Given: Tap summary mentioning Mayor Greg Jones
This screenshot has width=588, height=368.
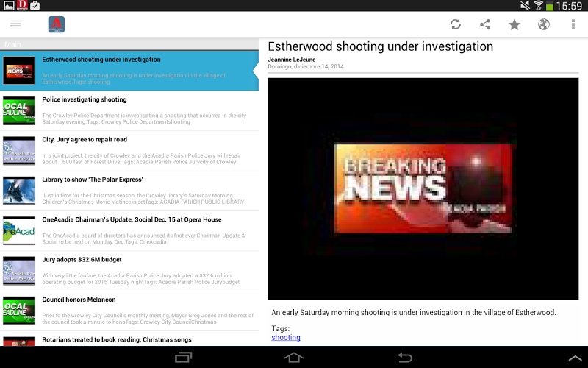Looking at the screenshot, I should [x=148, y=319].
